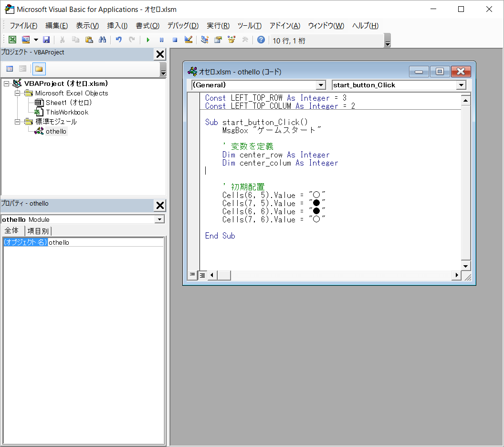Open the デバッグ(D) menu
This screenshot has width=504, height=447.
click(x=182, y=26)
